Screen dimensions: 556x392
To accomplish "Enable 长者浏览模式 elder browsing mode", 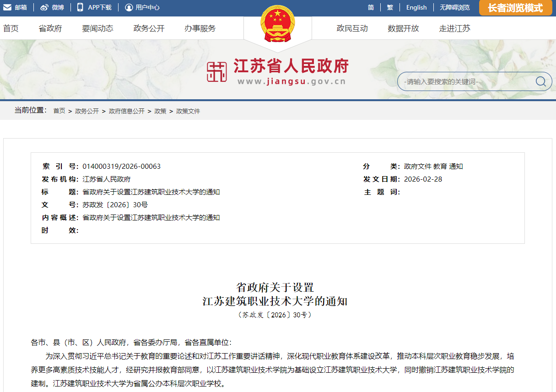I will [x=515, y=8].
